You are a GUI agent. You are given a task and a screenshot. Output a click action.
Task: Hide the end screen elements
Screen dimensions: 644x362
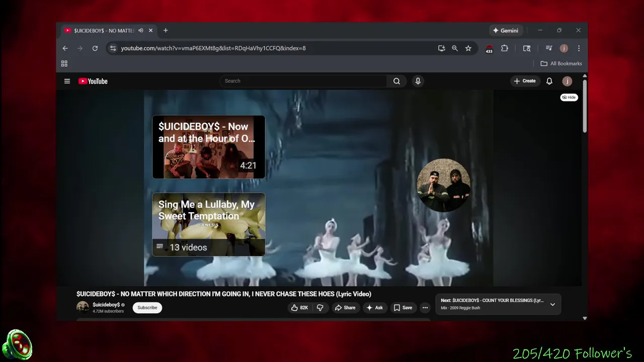(x=569, y=98)
